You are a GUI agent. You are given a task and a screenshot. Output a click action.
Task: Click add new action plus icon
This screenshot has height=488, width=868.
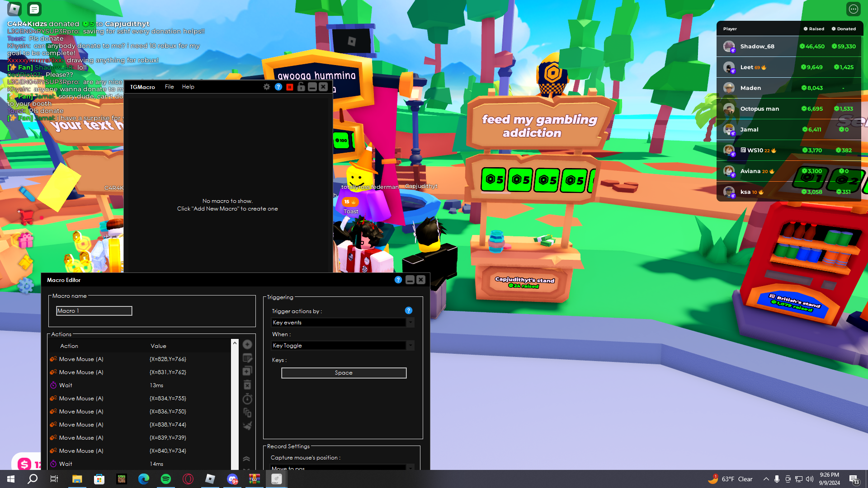click(x=247, y=344)
